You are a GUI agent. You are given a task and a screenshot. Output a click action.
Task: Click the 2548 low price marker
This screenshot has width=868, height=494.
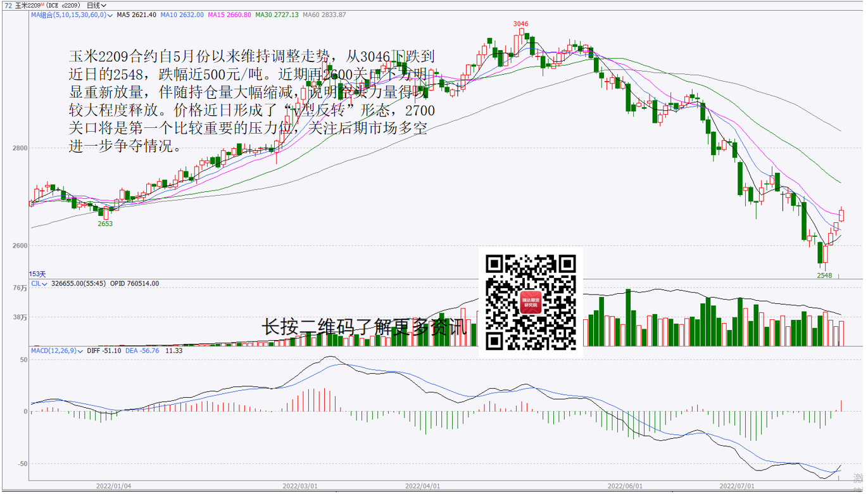[824, 275]
